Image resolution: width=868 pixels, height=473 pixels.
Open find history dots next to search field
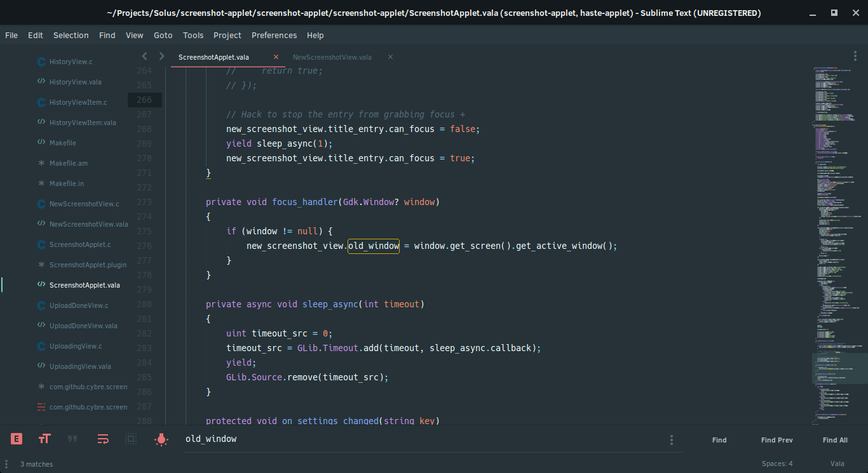point(672,440)
